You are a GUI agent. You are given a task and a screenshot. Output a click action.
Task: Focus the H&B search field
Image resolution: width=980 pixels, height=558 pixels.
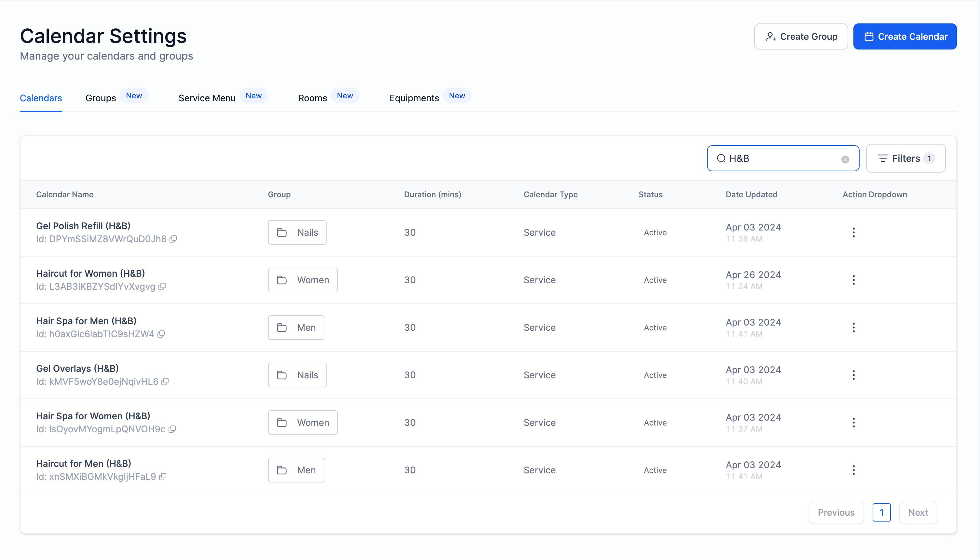click(781, 158)
